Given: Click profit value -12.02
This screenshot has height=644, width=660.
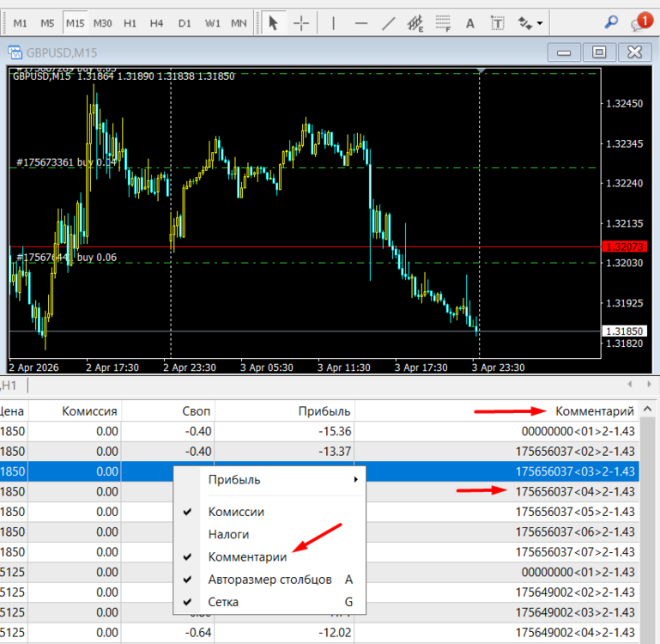Looking at the screenshot, I should click(335, 633).
